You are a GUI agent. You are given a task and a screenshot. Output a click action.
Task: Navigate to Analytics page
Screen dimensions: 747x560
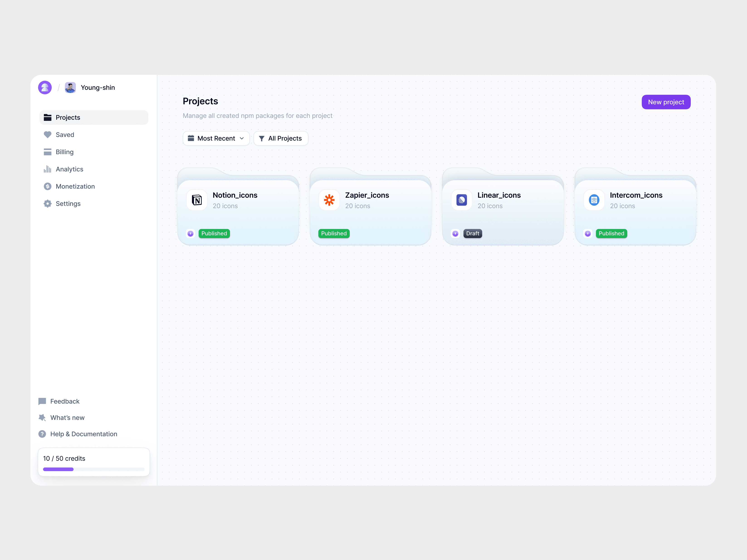[69, 169]
